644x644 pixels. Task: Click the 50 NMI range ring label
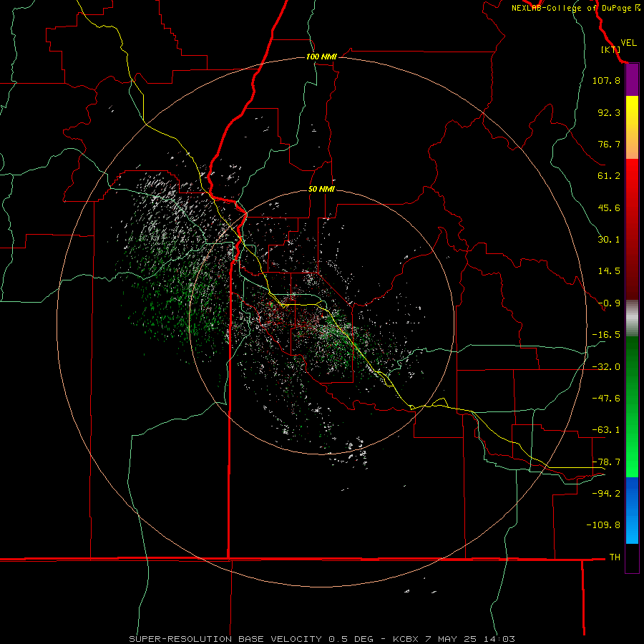[x=321, y=190]
